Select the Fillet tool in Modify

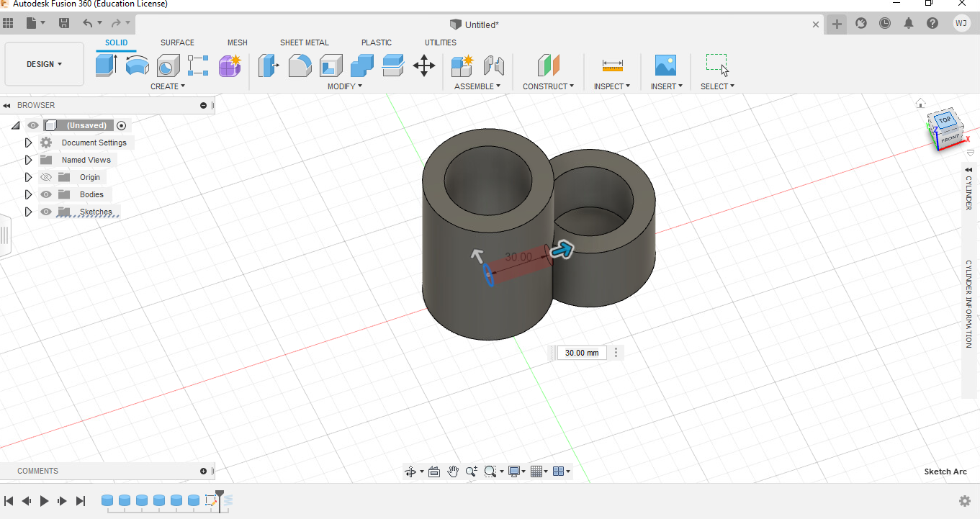301,66
